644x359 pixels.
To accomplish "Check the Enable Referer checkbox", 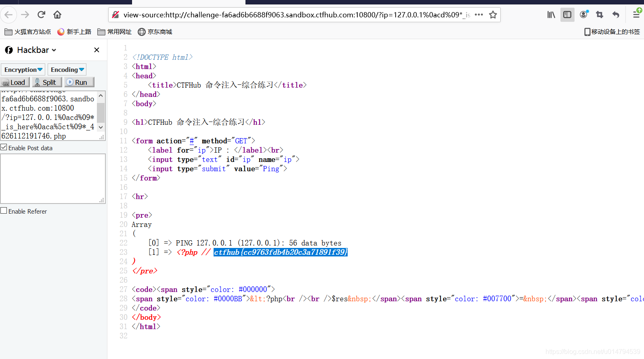I will click(4, 211).
